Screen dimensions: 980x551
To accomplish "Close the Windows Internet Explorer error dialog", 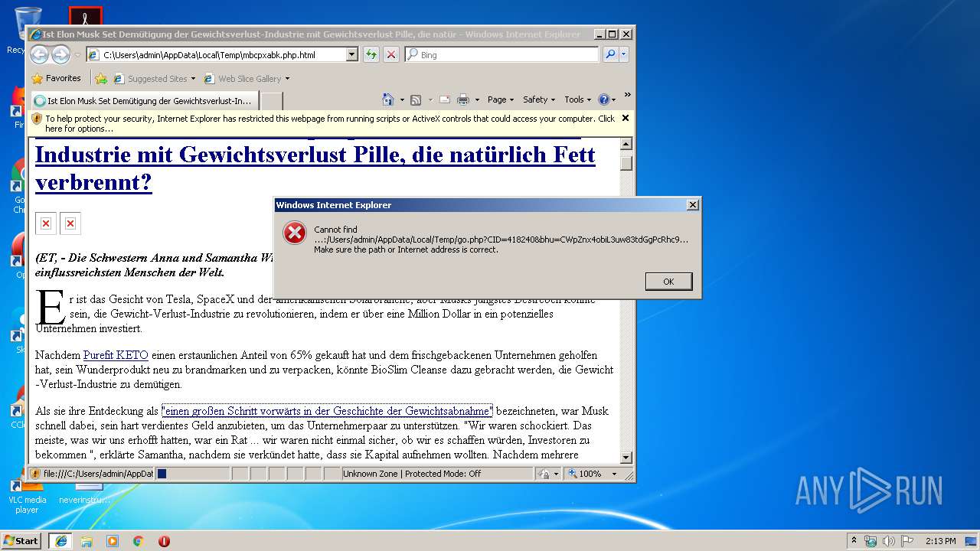I will pos(692,204).
